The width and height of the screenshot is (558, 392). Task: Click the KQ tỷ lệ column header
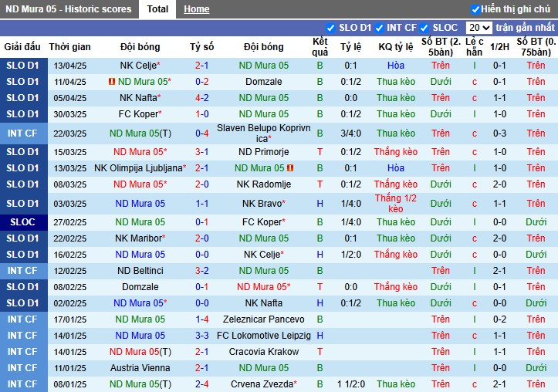coord(396,47)
